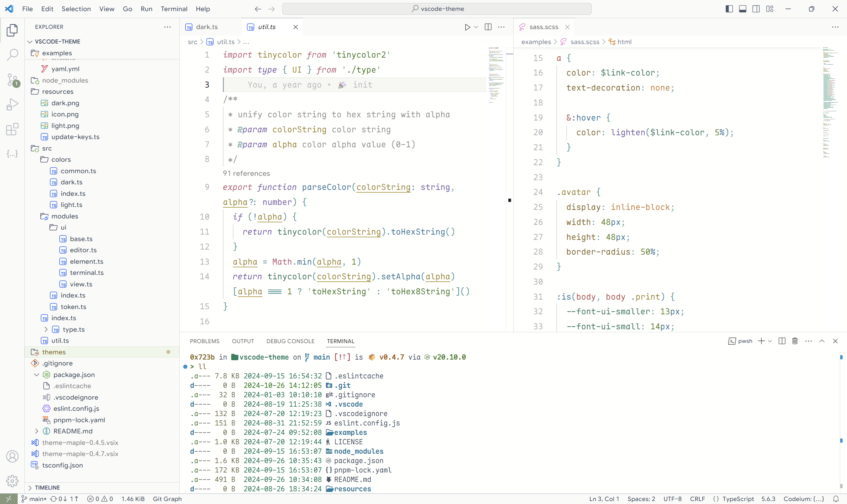Select the dark.ts editor tab
The image size is (847, 504).
point(207,26)
